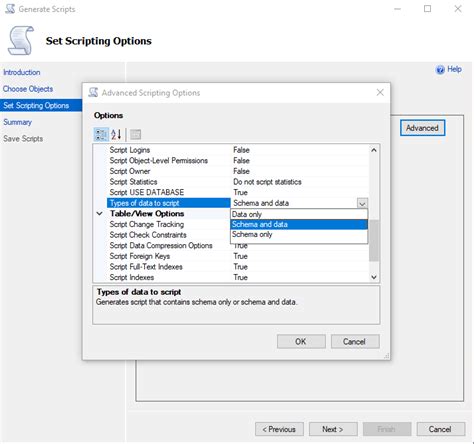Image resolution: width=474 pixels, height=444 pixels.
Task: Click the Previous button
Action: point(279,429)
